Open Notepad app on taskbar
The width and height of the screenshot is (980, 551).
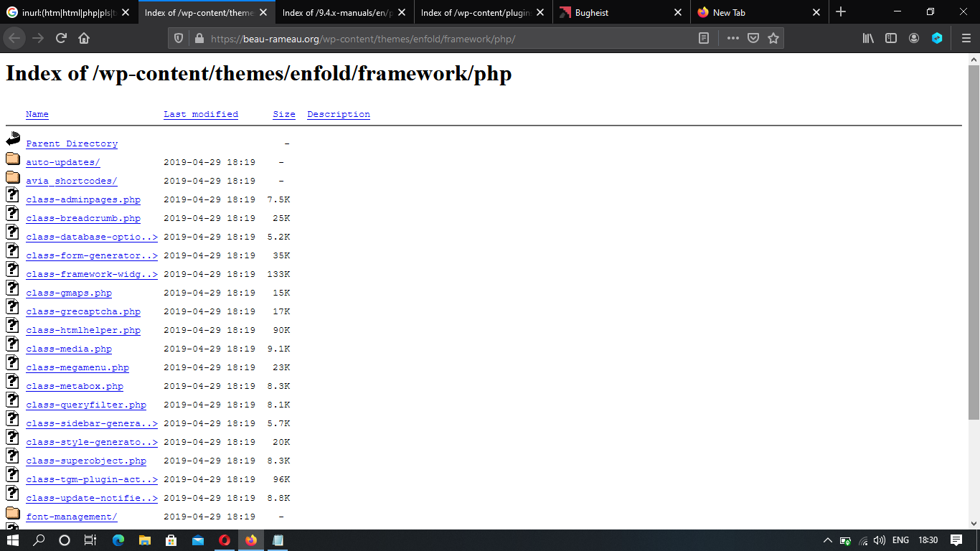click(278, 540)
